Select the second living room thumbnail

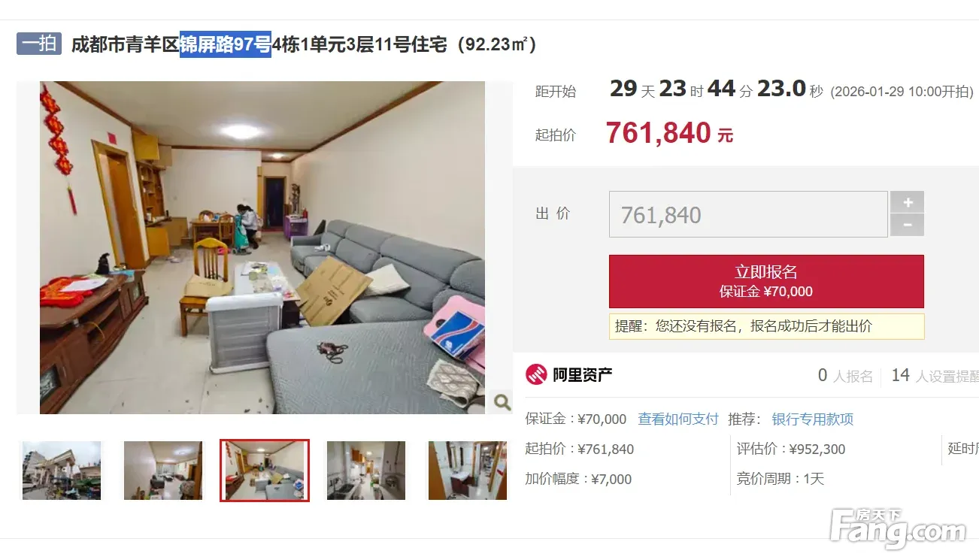[163, 471]
